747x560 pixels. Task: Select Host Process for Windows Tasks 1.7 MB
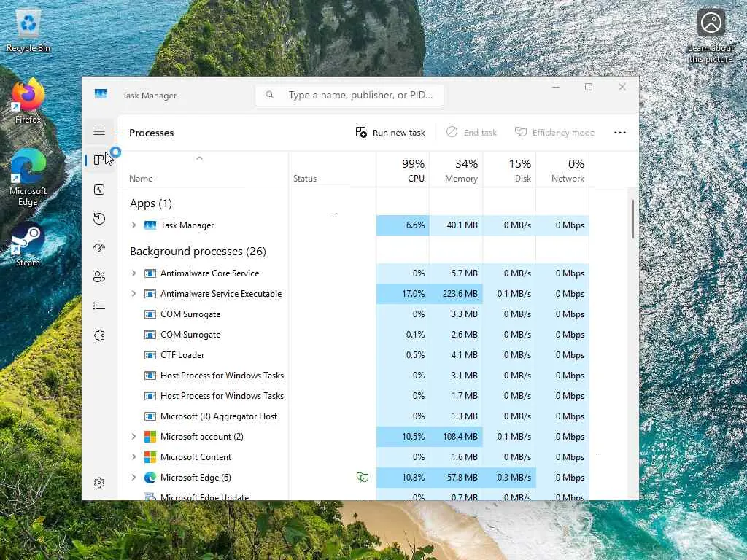pos(354,396)
